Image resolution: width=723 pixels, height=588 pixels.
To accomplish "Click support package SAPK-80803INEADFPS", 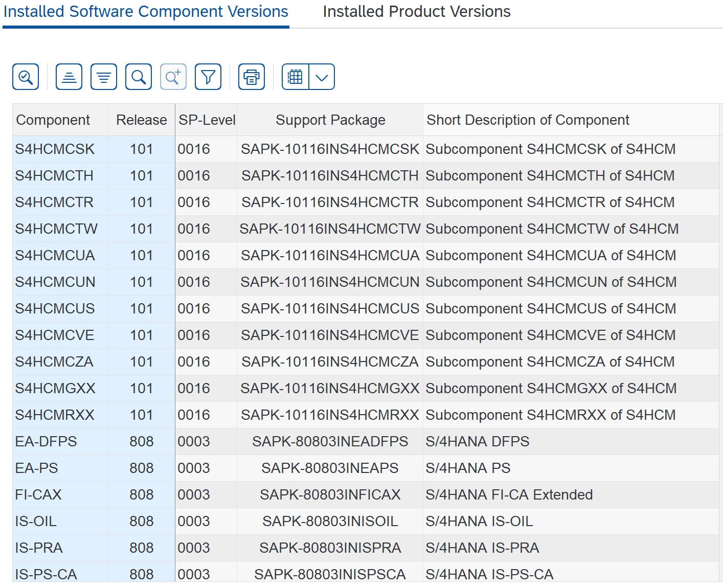I will (x=330, y=441).
